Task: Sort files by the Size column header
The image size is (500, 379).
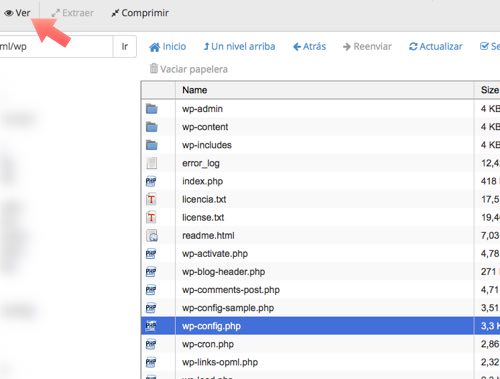Action: tap(487, 90)
